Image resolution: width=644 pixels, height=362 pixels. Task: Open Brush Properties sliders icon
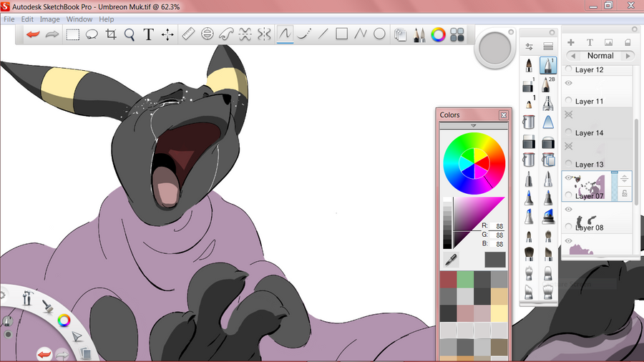pyautogui.click(x=529, y=47)
